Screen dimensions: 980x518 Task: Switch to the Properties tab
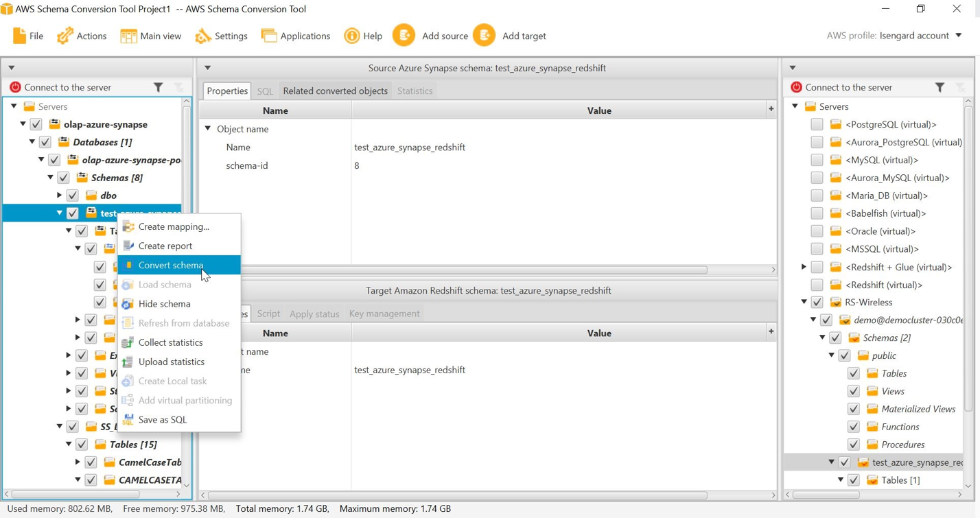coord(227,91)
